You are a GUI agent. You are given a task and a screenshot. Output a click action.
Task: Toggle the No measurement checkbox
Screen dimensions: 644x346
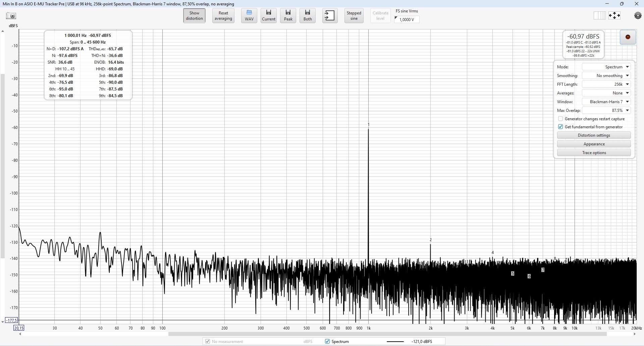coord(207,342)
